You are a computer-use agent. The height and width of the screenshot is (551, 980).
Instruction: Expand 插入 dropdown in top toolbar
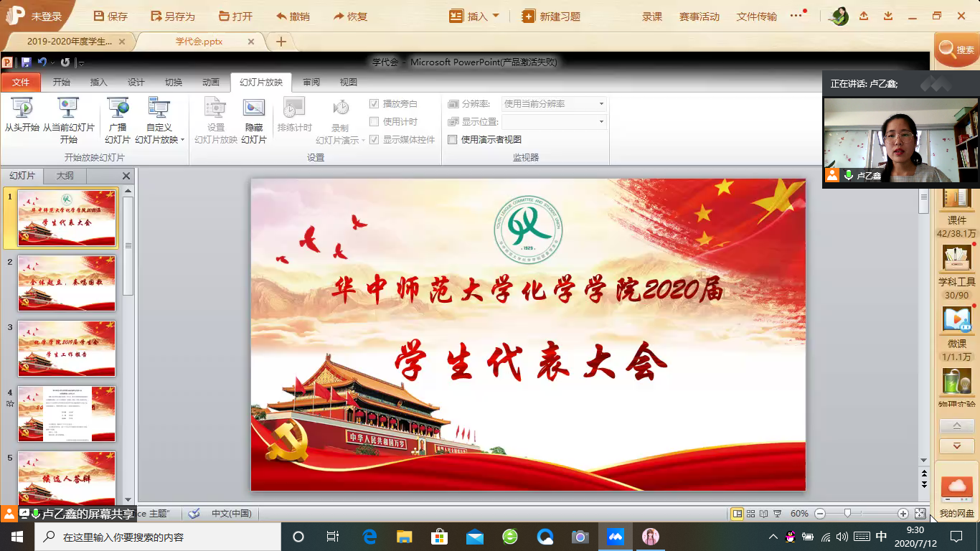pyautogui.click(x=496, y=16)
